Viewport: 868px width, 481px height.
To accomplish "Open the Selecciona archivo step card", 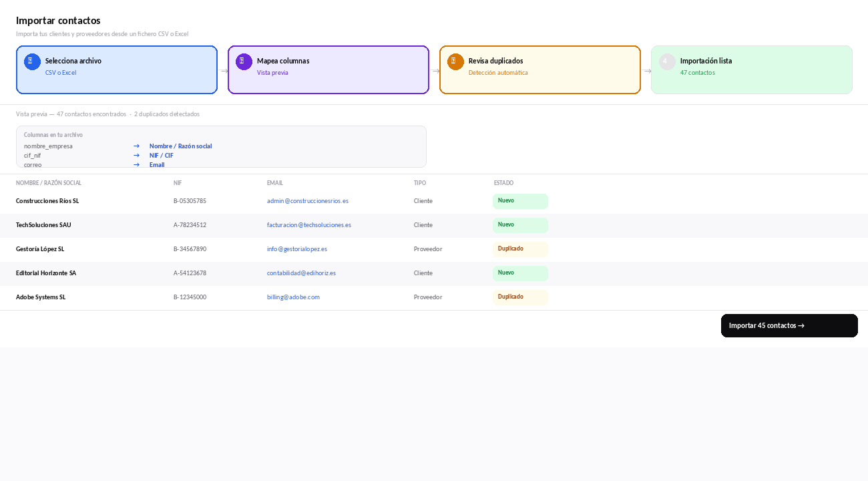I will point(117,69).
